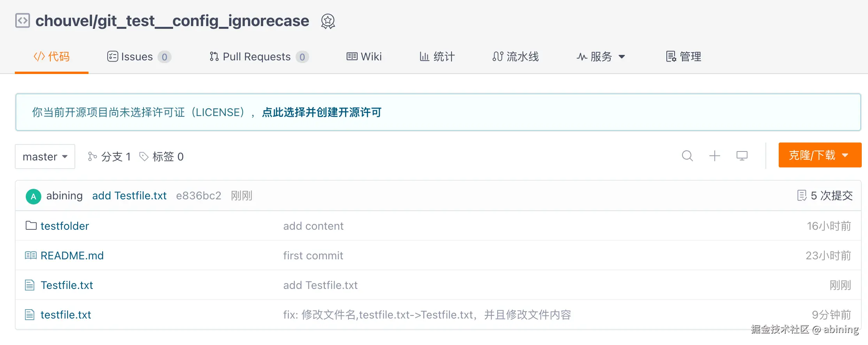Open the lowercase testfile.txt file
The height and width of the screenshot is (345, 868).
[66, 315]
